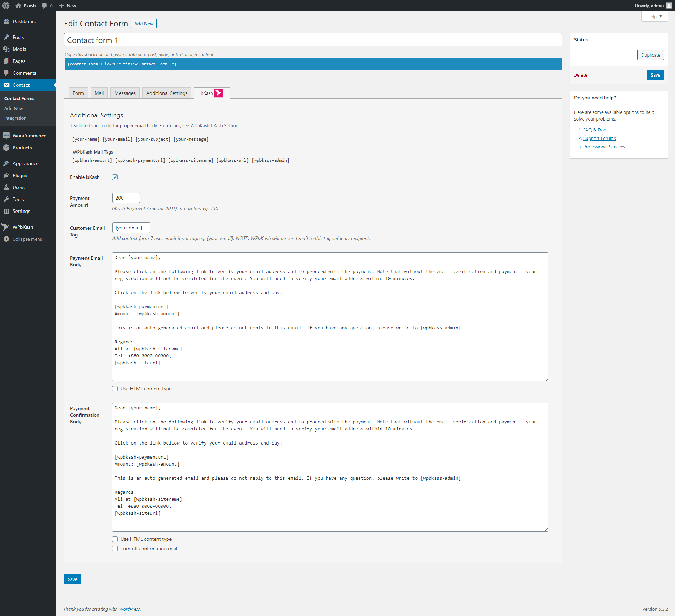Click the Payment Amount field
This screenshot has height=616, width=675.
[126, 198]
